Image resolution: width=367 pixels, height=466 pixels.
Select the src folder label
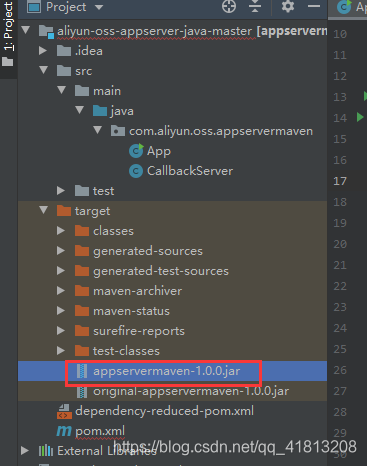coord(83,71)
